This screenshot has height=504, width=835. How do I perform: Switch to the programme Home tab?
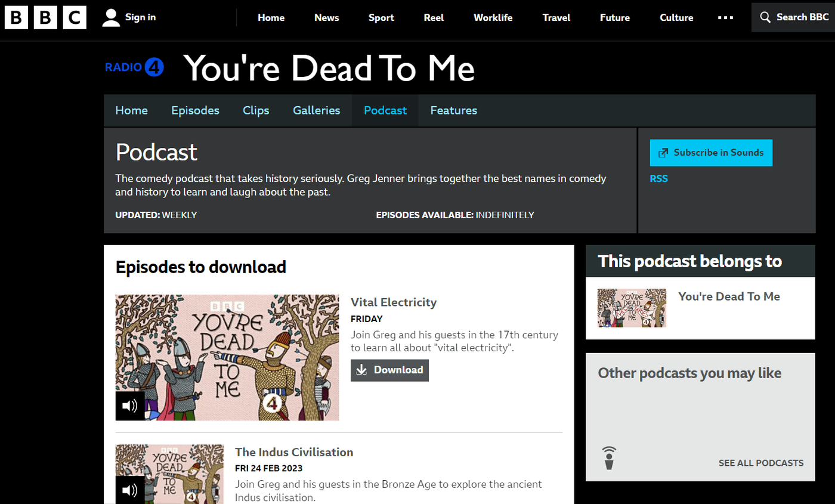click(x=131, y=110)
